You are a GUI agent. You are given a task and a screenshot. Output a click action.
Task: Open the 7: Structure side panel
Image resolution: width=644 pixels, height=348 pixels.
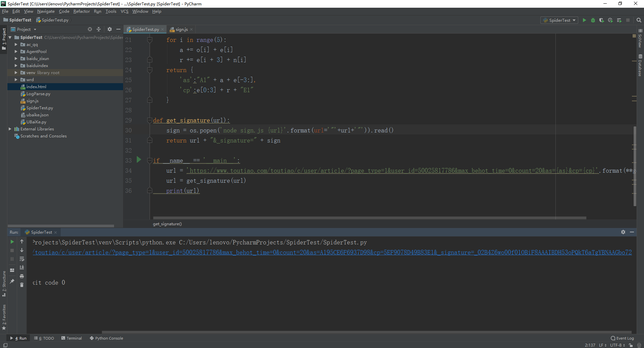click(x=4, y=284)
